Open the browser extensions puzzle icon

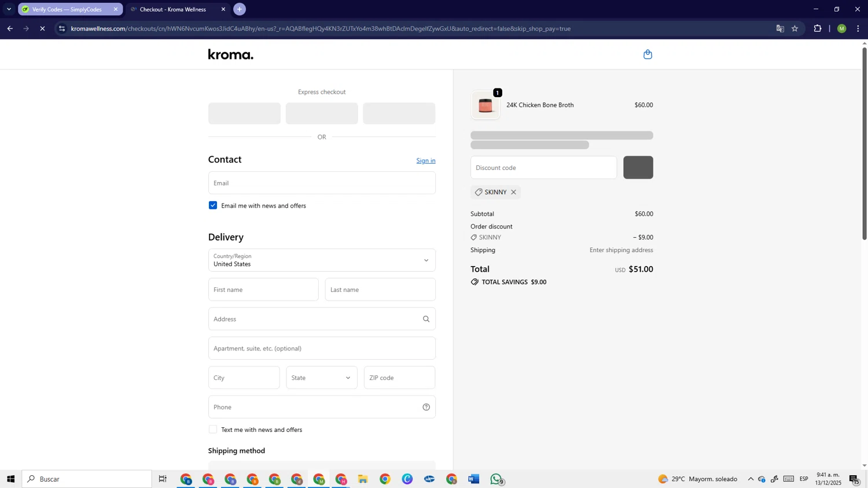coord(818,28)
